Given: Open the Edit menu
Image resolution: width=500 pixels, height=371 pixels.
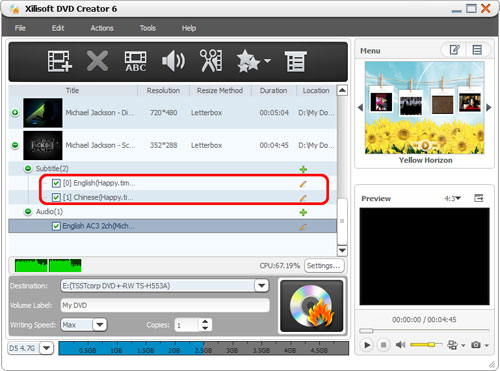Looking at the screenshot, I should [58, 28].
